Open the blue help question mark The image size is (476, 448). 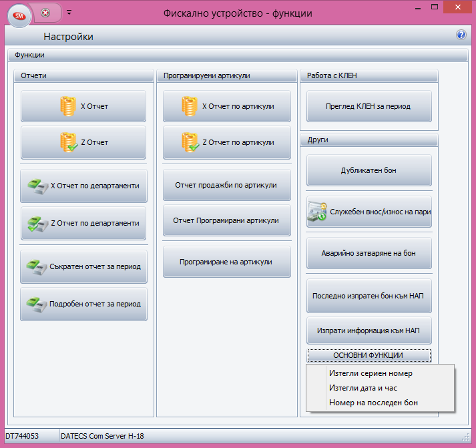[461, 35]
